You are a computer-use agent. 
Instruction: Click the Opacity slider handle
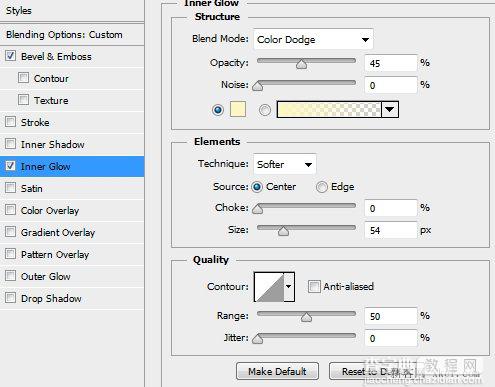pyautogui.click(x=301, y=64)
